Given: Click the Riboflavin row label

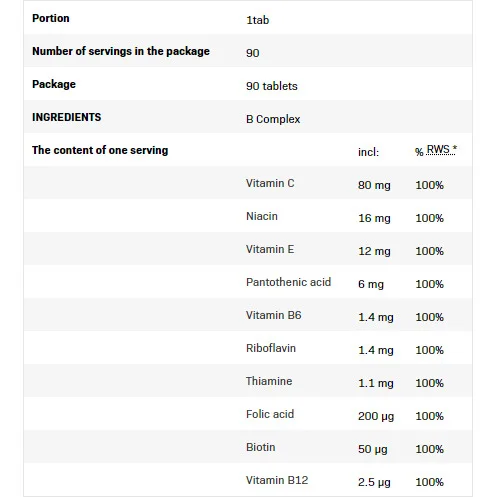Looking at the screenshot, I should point(271,348).
